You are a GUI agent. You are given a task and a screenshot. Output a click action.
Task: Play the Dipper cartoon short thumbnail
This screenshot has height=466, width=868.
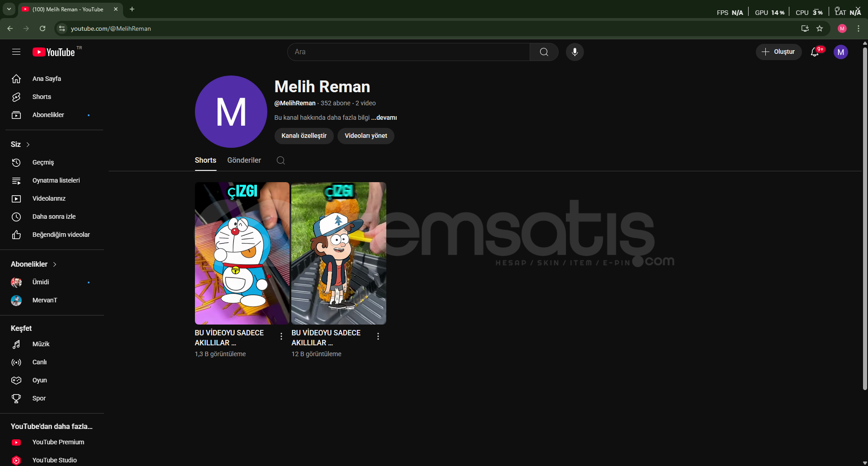338,253
